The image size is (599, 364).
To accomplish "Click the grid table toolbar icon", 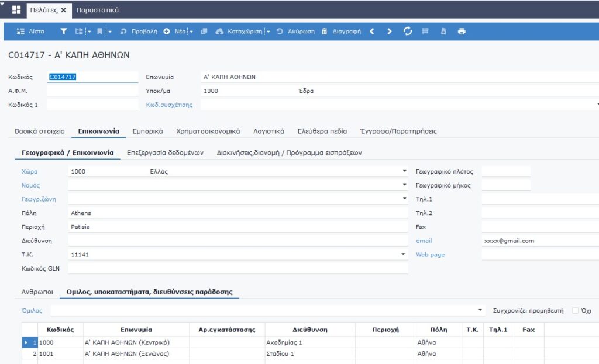I will pos(425,32).
